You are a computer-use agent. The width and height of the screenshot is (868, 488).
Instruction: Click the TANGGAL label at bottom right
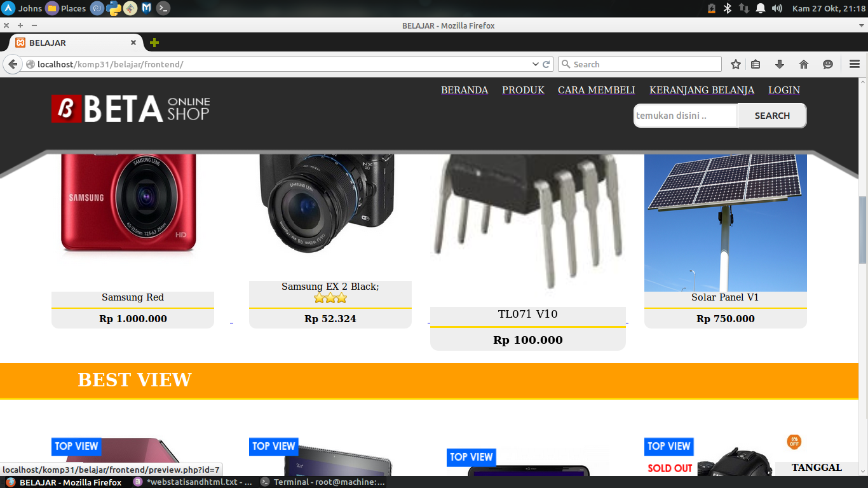click(817, 468)
